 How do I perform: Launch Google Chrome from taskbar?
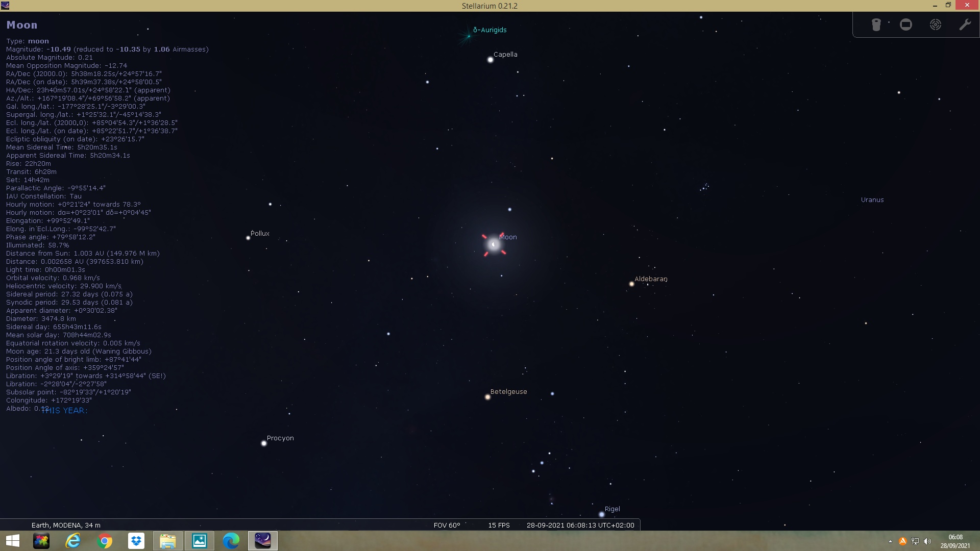(105, 541)
